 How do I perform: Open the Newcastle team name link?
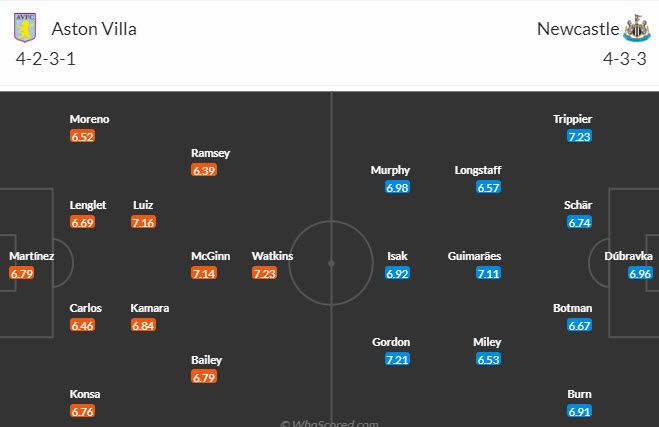[577, 29]
